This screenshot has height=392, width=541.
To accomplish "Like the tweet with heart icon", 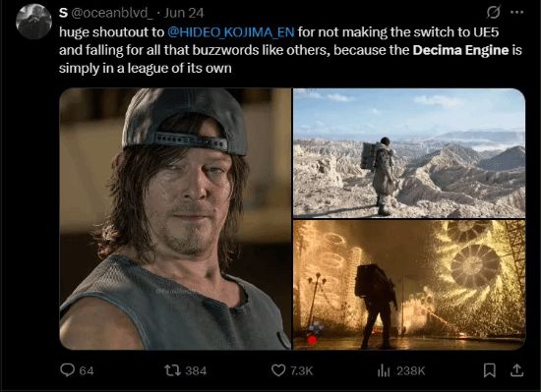I will point(278,370).
